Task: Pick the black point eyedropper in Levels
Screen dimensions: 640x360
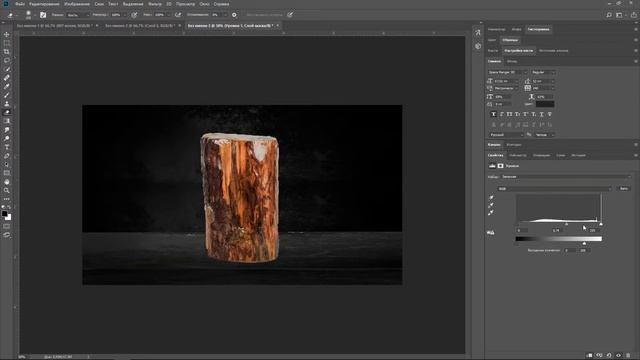Action: click(491, 198)
